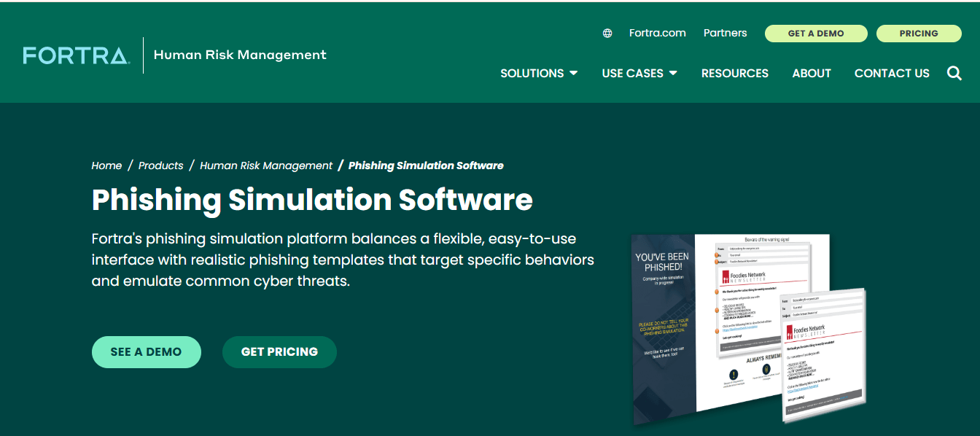Click the GET PRICING button
The image size is (980, 436).
279,352
